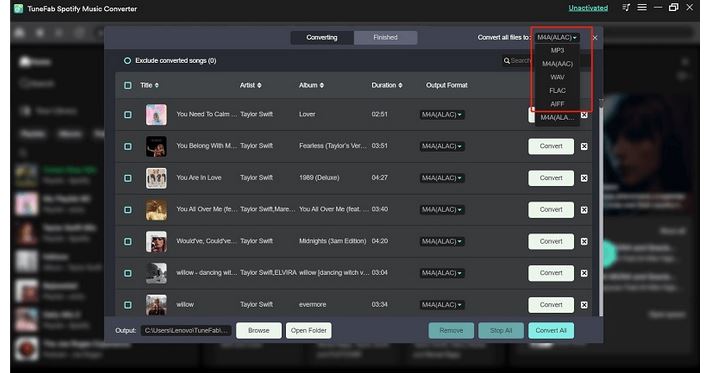Toggle Exclude converted songs option
This screenshot has width=704, height=373.
pyautogui.click(x=128, y=61)
